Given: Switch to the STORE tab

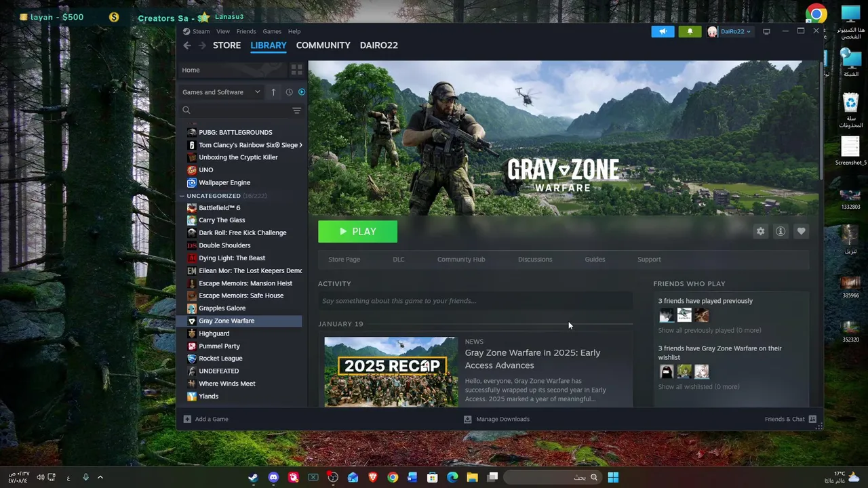Looking at the screenshot, I should [x=227, y=45].
